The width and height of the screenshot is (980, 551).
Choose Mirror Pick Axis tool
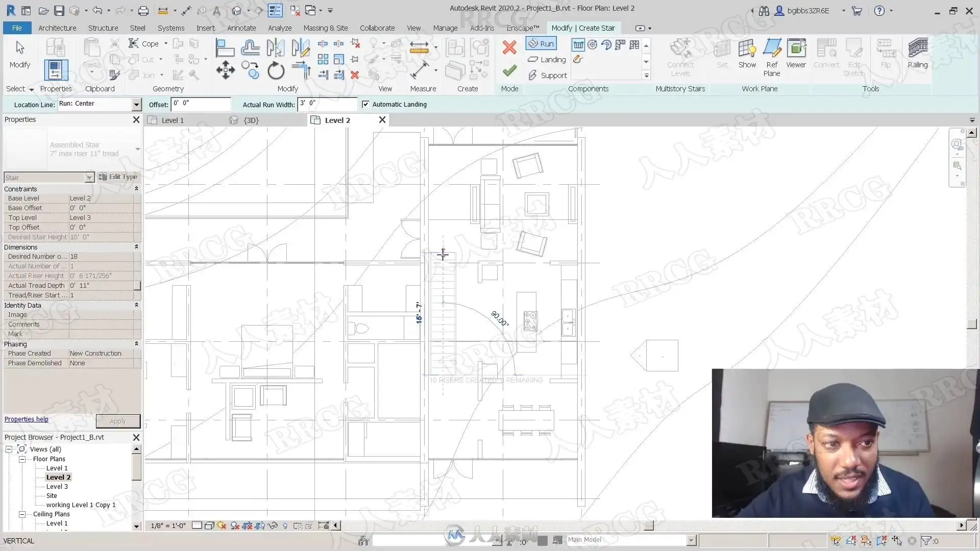click(x=276, y=48)
